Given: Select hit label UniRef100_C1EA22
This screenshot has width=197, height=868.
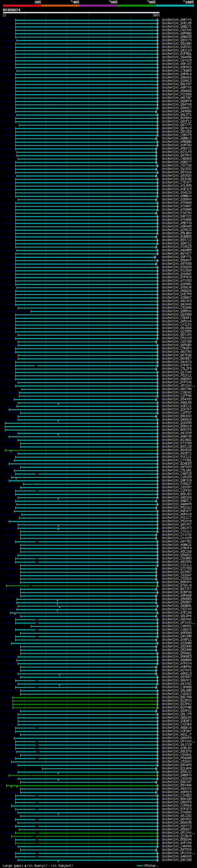Looking at the screenshot, I should click(177, 694).
